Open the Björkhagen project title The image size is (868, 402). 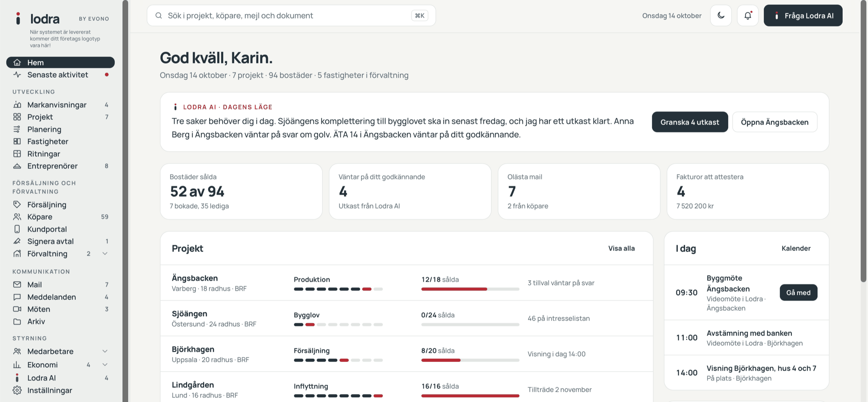click(x=193, y=349)
